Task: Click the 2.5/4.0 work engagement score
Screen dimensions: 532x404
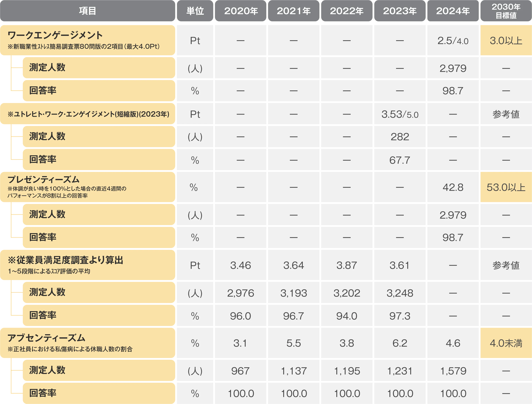Action: coord(453,41)
